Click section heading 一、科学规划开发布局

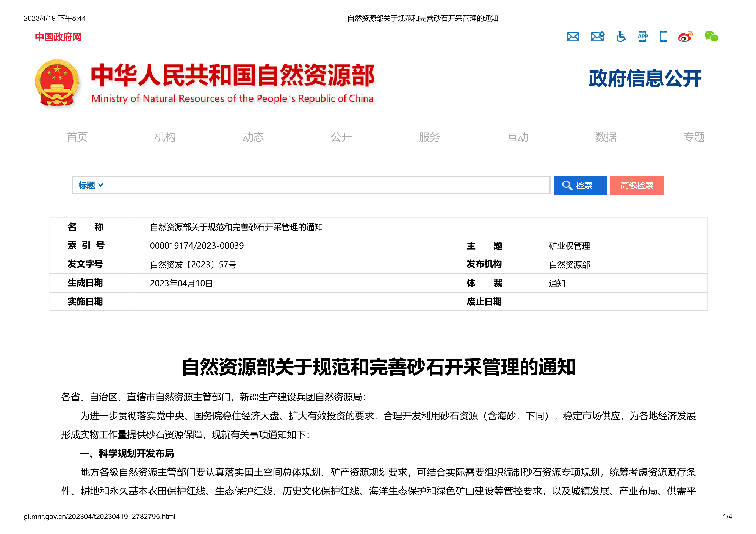click(x=127, y=454)
